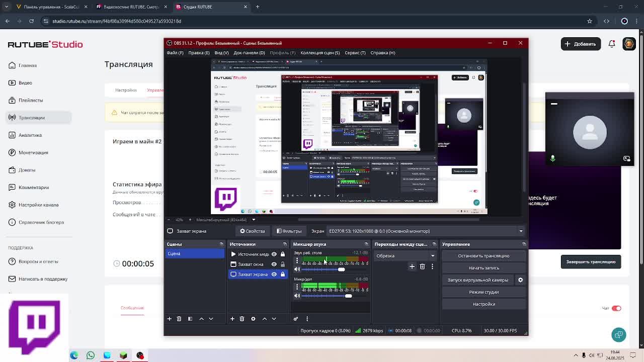Adjust the Микр/доп volume slider

coord(348,296)
